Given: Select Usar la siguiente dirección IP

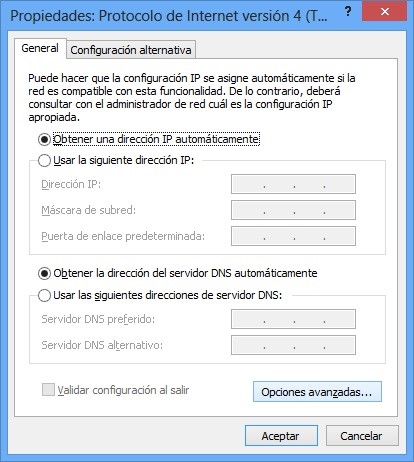Looking at the screenshot, I should tap(44, 161).
